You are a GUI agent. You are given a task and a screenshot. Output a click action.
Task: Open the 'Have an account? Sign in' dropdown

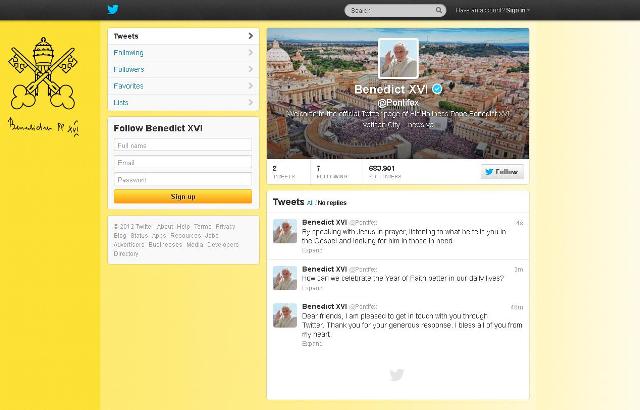click(x=492, y=10)
